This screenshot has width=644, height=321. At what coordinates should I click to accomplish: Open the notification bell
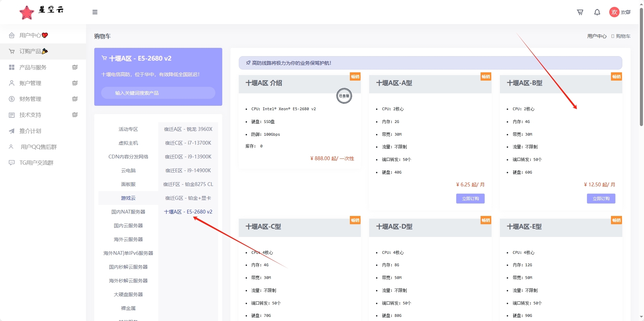pyautogui.click(x=597, y=12)
